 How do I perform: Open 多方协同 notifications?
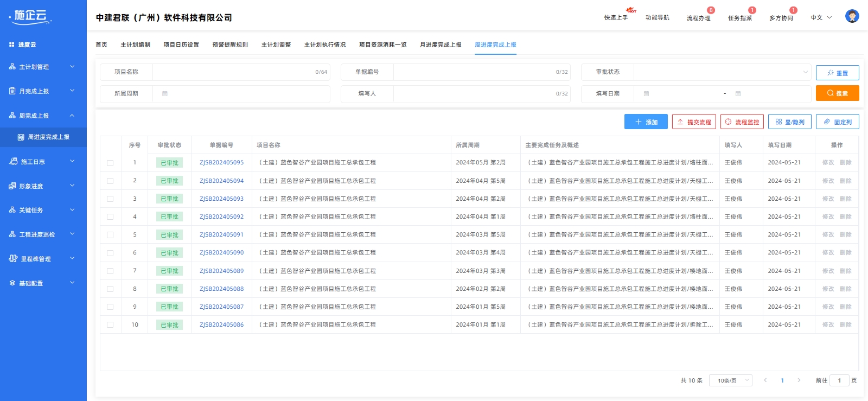click(x=781, y=17)
